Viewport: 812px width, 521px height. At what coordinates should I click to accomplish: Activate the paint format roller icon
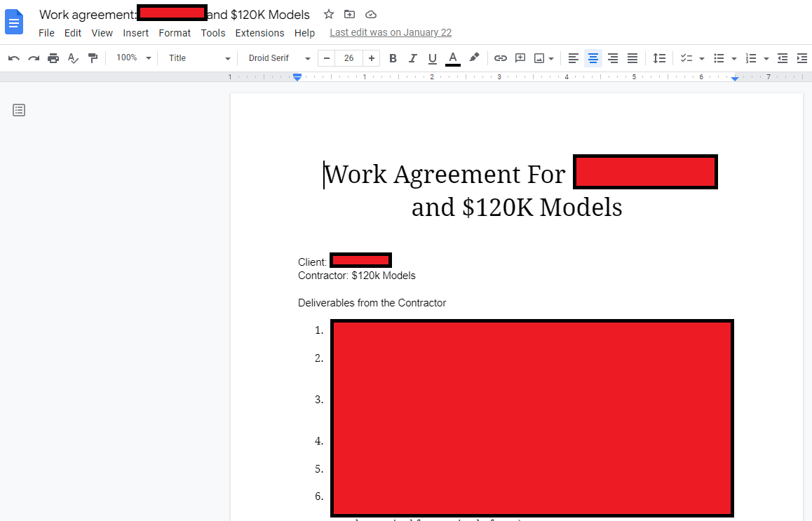point(93,58)
